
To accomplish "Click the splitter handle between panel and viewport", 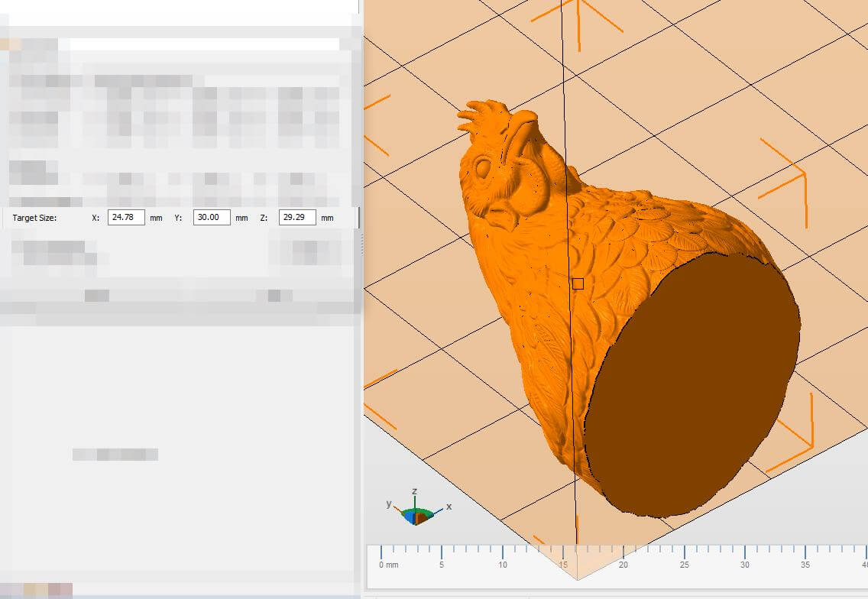I will coord(361,244).
